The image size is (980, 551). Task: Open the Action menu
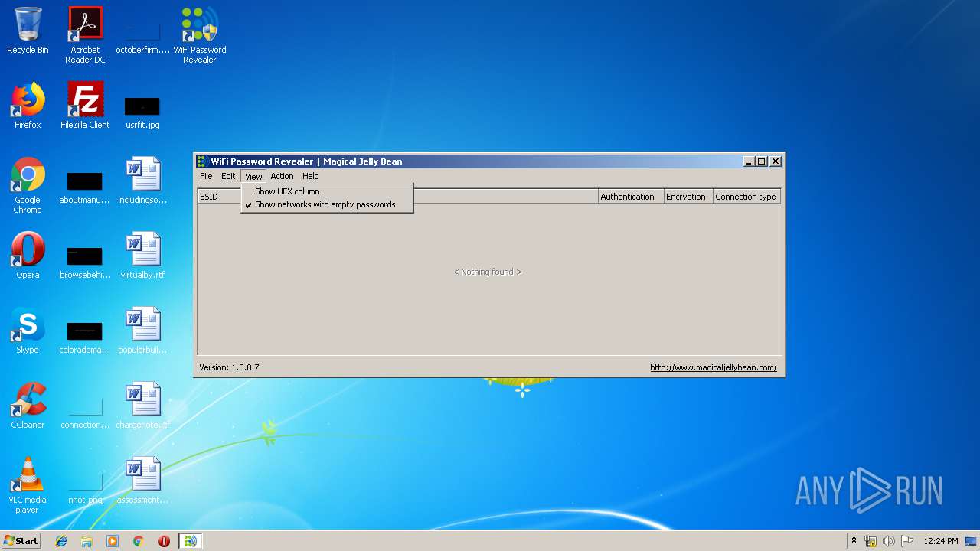point(282,176)
